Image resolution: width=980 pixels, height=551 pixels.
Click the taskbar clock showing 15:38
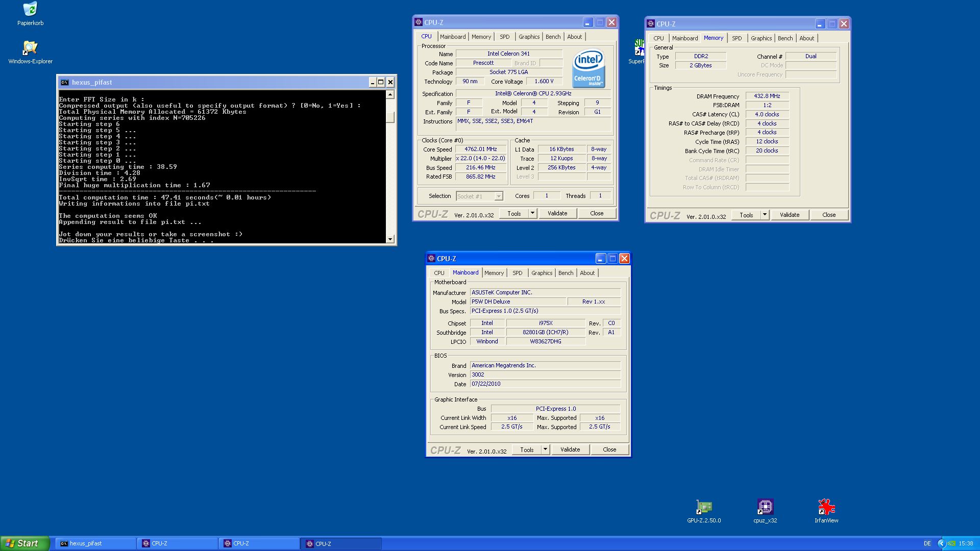[x=966, y=543]
